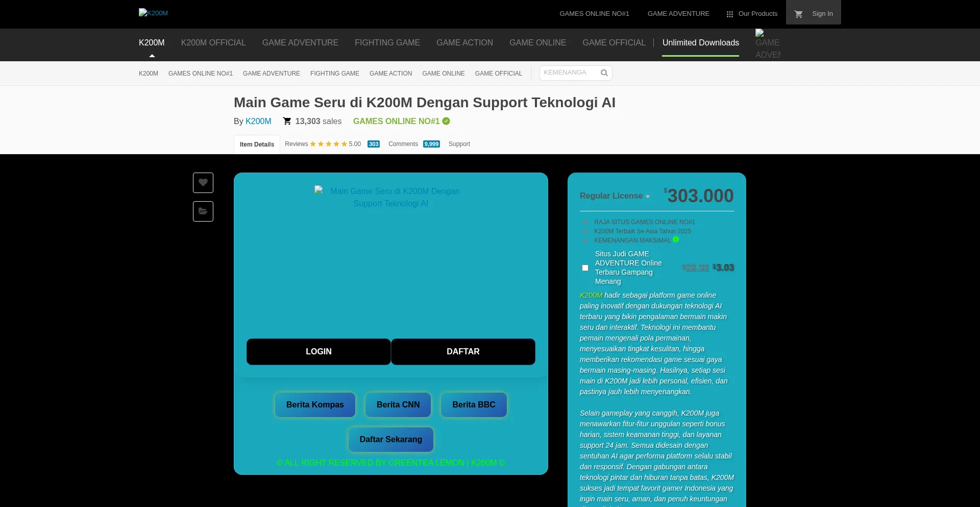Click the Our Products grid icon
Image resolution: width=980 pixels, height=507 pixels.
[730, 14]
